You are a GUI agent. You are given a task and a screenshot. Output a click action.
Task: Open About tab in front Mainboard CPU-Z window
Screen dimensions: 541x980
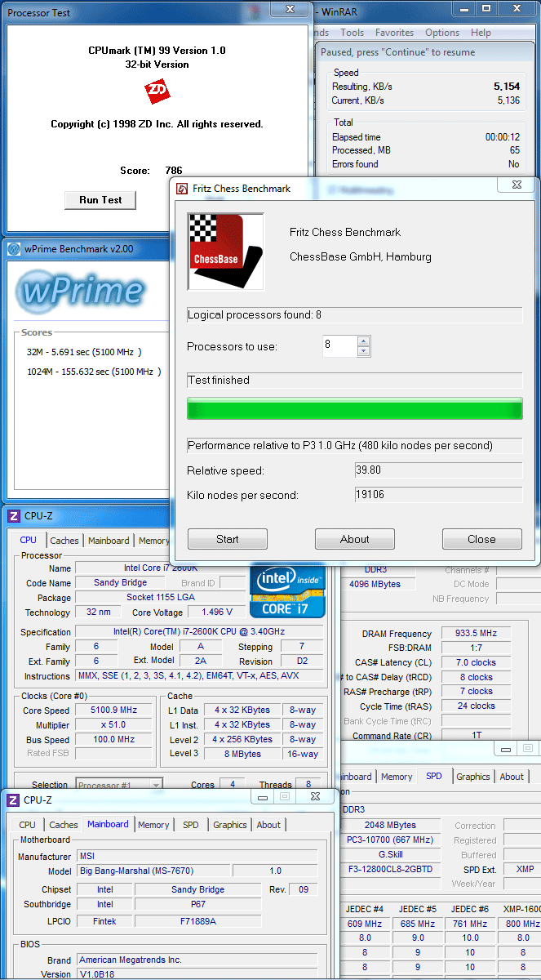pos(268,825)
